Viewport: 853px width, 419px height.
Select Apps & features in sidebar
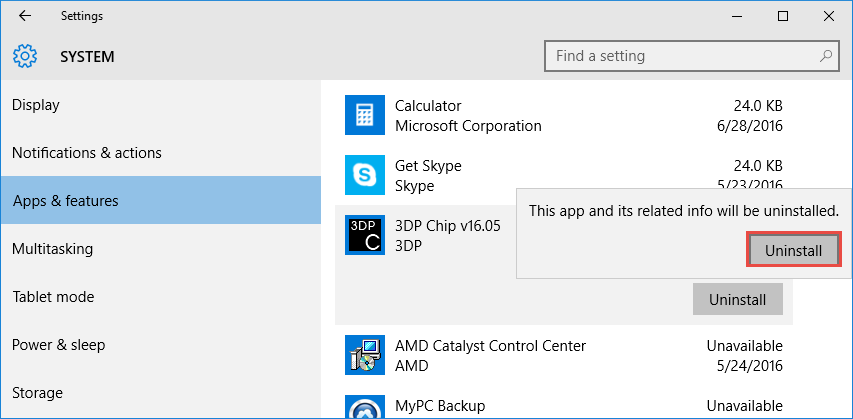click(160, 200)
